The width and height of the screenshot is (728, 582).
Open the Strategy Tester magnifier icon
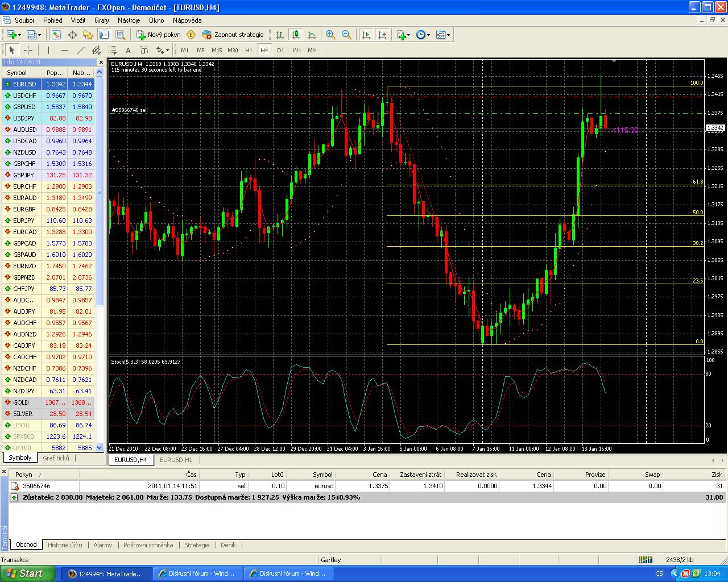click(x=120, y=35)
